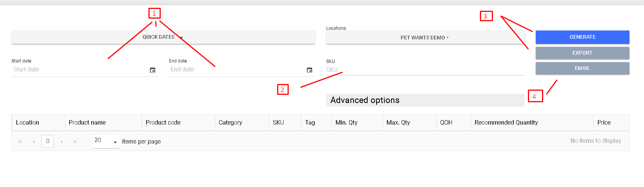The width and height of the screenshot is (644, 187).
Task: Open the Start date calendar picker
Action: [153, 70]
